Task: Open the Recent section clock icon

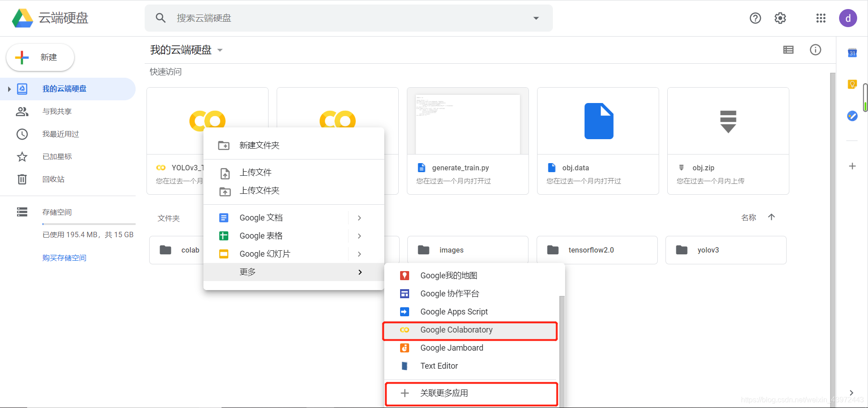Action: [x=22, y=134]
